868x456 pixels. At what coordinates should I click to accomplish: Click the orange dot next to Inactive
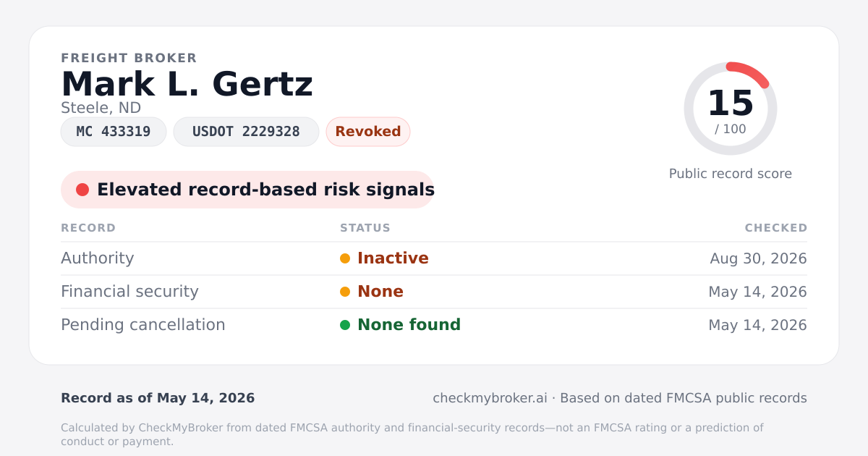click(x=345, y=258)
